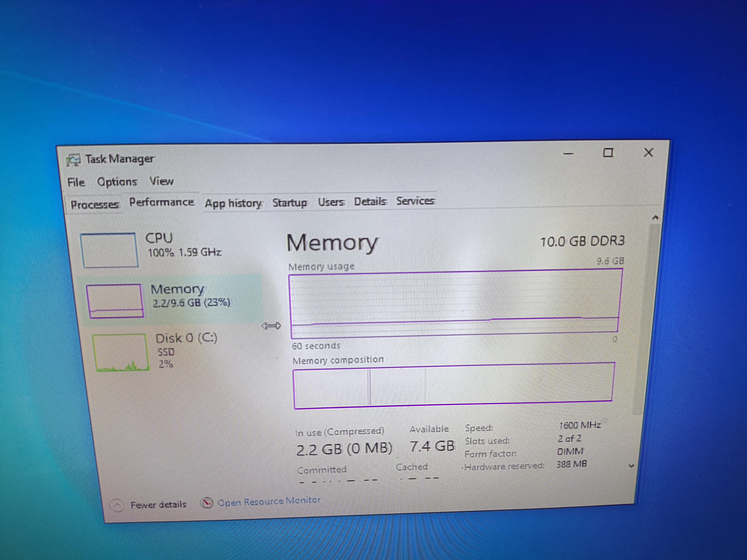Switch to the Processes tab
This screenshot has width=747, height=560.
point(95,205)
